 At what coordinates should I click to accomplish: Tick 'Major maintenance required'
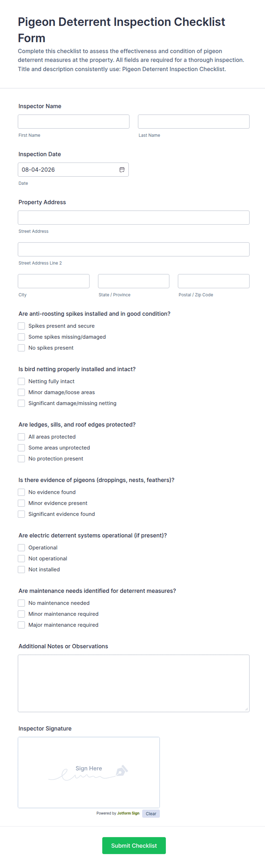point(21,625)
